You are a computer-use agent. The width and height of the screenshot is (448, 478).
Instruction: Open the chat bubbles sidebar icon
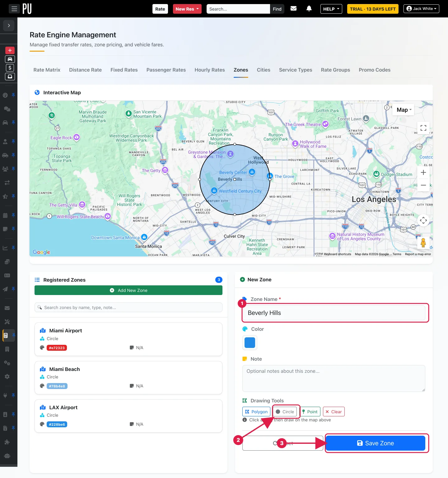[x=7, y=109]
